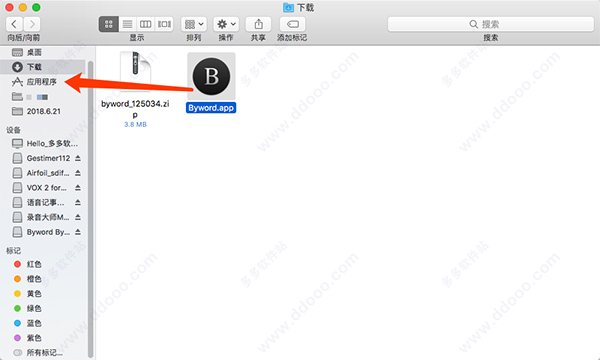Switch to icon view mode

tap(109, 24)
